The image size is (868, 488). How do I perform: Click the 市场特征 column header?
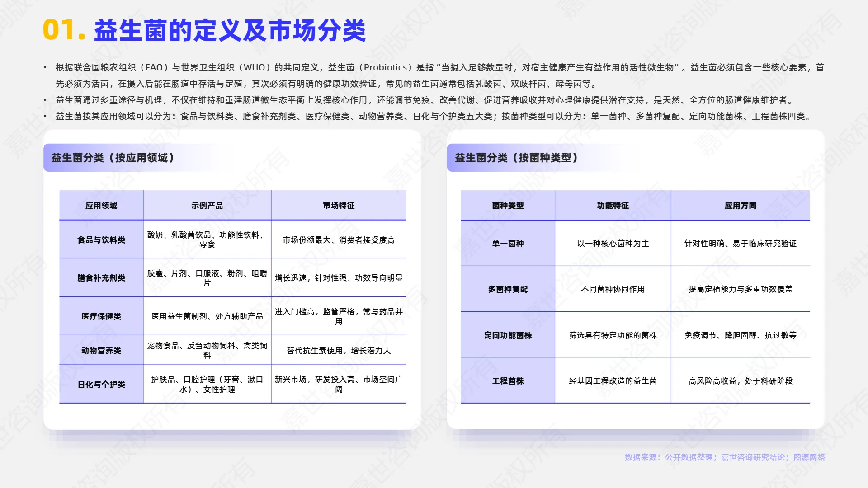click(339, 205)
